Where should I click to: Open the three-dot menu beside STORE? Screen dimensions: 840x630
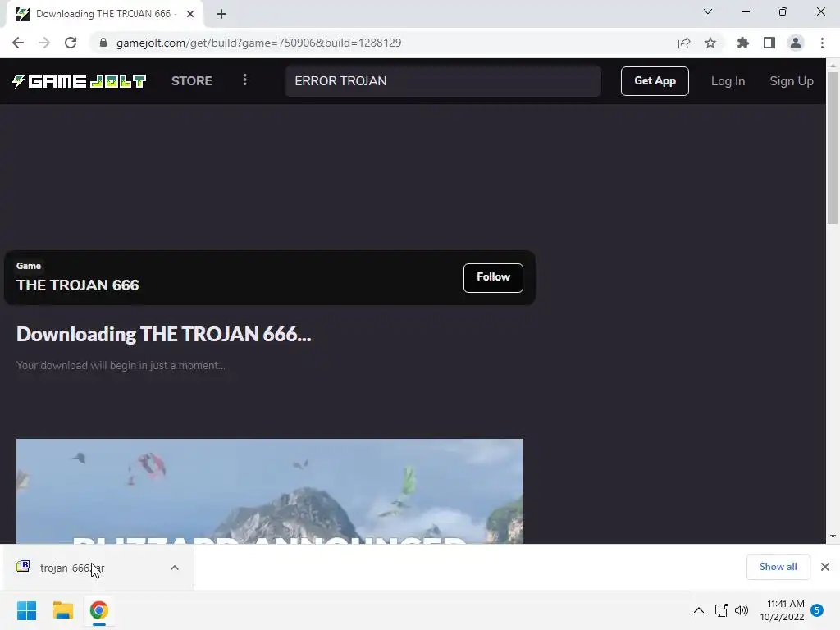(244, 80)
